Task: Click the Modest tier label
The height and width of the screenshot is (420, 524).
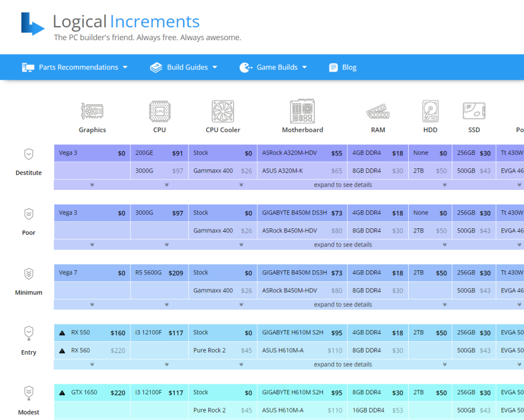Action: 29,412
